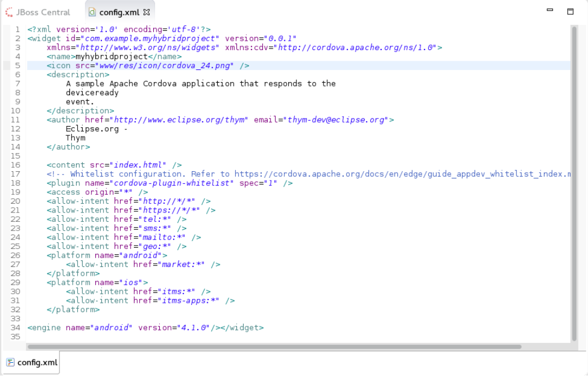Click line number 1 in the gutter
The width and height of the screenshot is (588, 376).
pos(18,29)
